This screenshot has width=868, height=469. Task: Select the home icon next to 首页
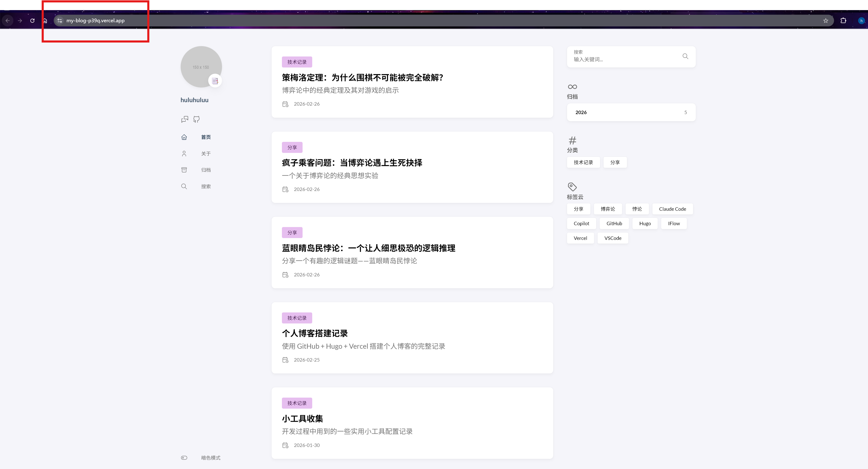pyautogui.click(x=184, y=137)
